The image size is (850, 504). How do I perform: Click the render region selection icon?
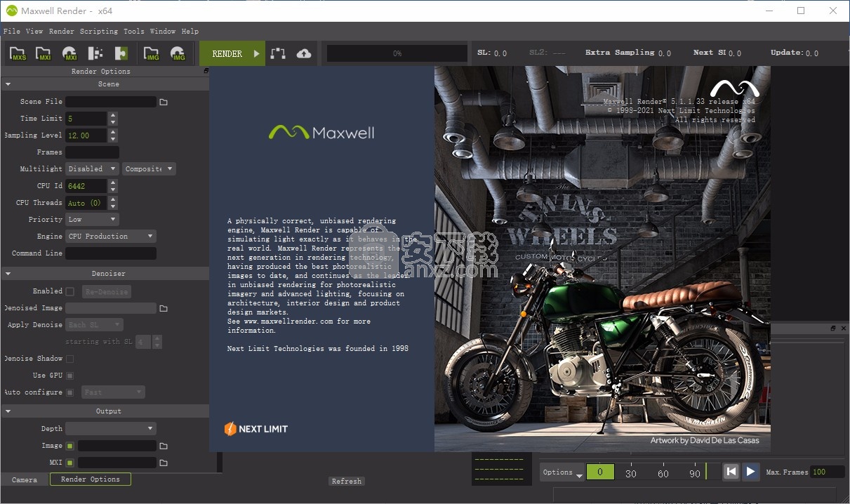click(278, 53)
